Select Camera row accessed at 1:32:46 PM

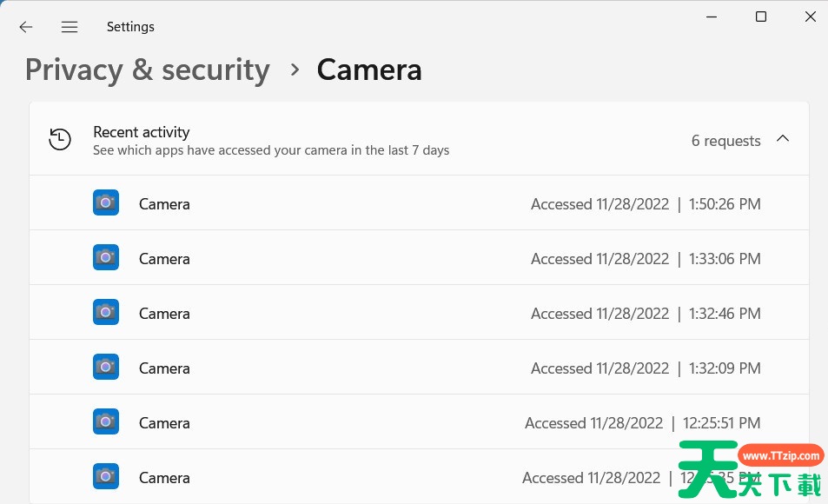coord(419,312)
